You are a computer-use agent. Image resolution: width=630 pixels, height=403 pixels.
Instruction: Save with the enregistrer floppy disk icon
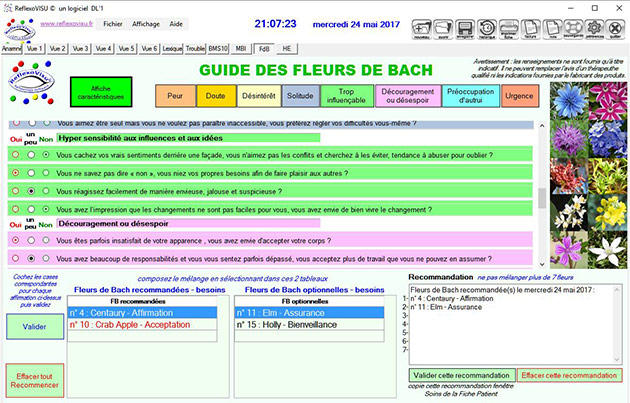[465, 29]
